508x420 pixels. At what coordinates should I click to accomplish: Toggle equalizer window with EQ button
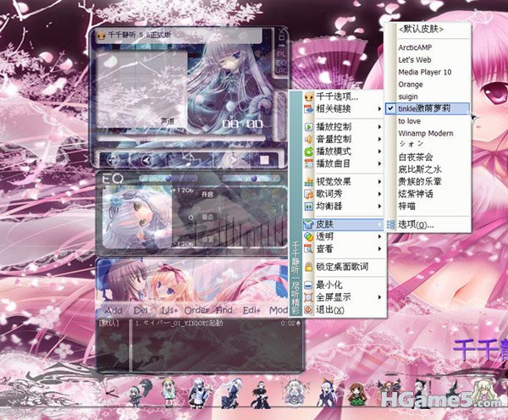(281, 62)
